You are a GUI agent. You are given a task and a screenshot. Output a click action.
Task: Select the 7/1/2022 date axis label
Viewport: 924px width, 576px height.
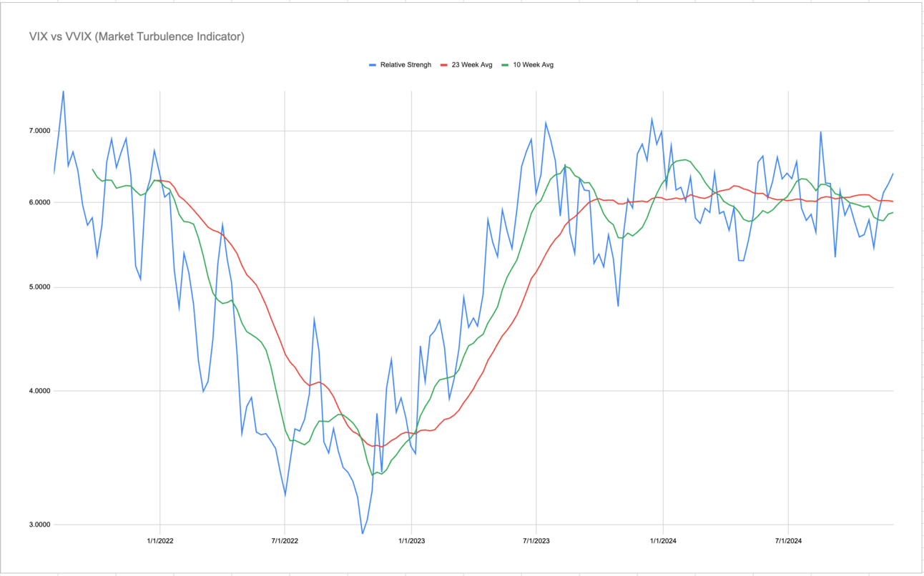coord(285,541)
